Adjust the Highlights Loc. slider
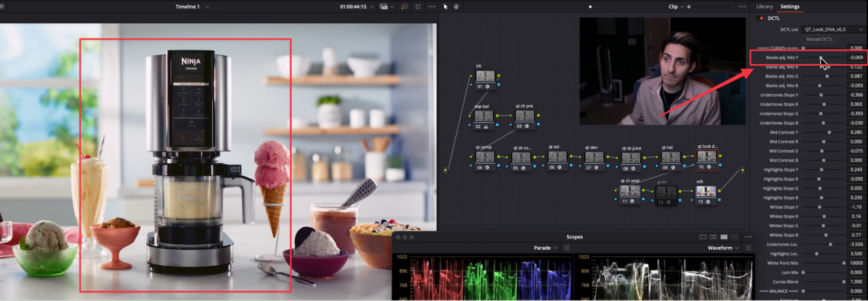This screenshot has width=868, height=301. point(817,254)
